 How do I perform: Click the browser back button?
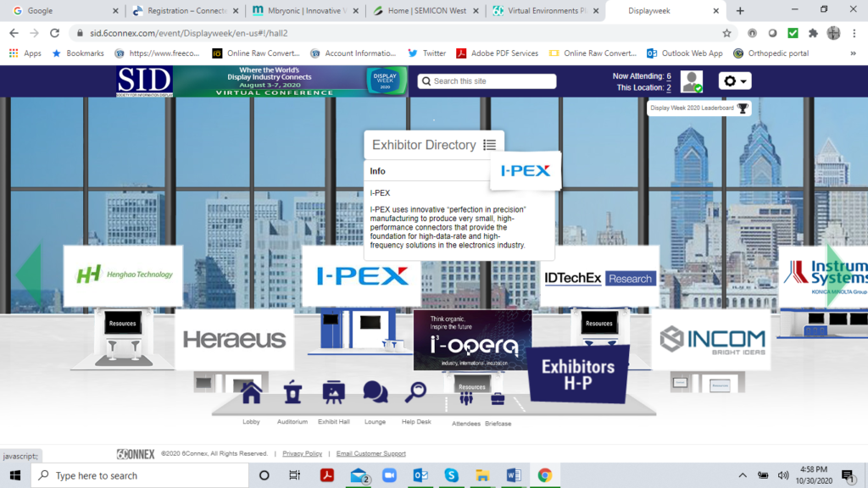(x=14, y=33)
